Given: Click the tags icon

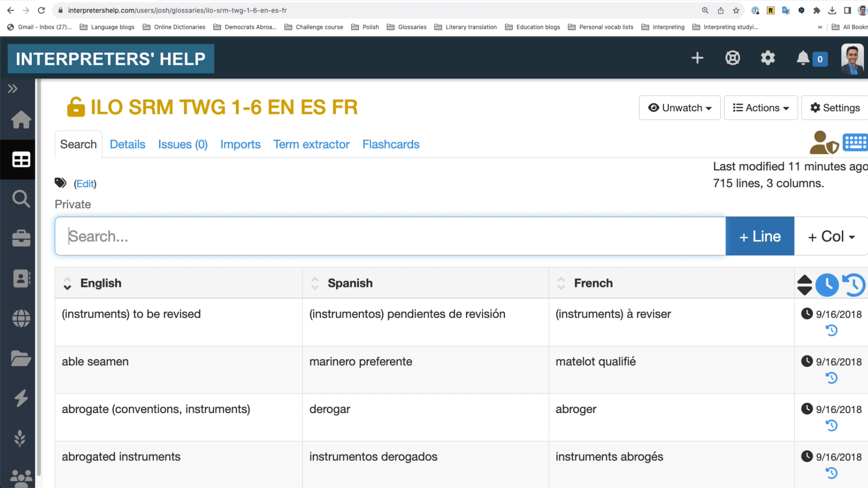Looking at the screenshot, I should (x=61, y=183).
